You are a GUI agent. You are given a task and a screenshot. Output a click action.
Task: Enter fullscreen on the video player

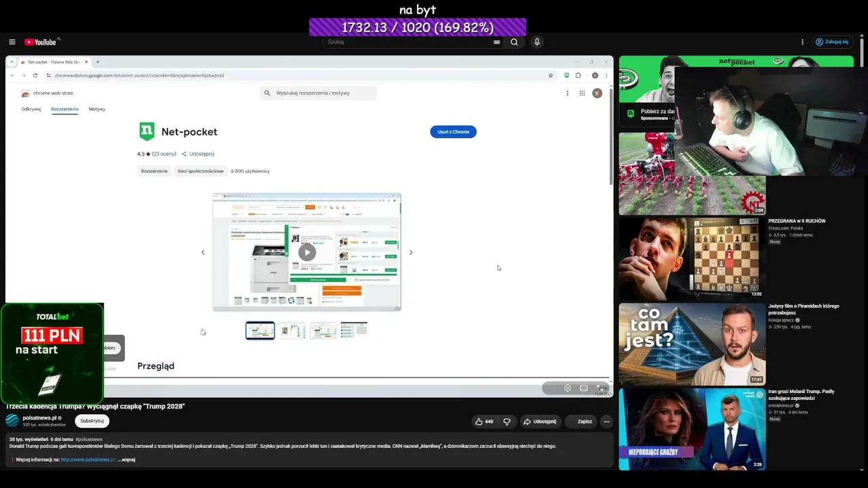(x=601, y=388)
